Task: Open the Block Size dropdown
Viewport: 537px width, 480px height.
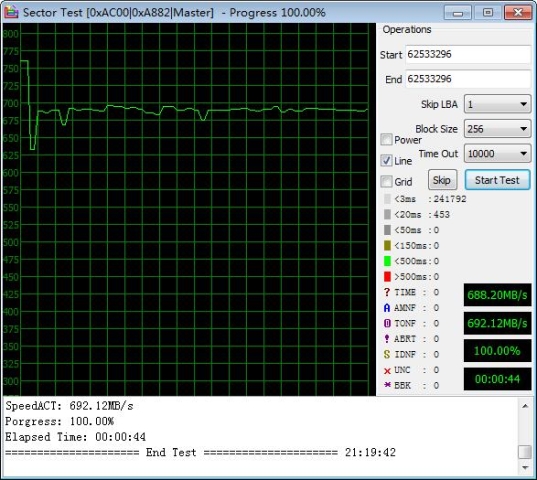Action: 497,129
